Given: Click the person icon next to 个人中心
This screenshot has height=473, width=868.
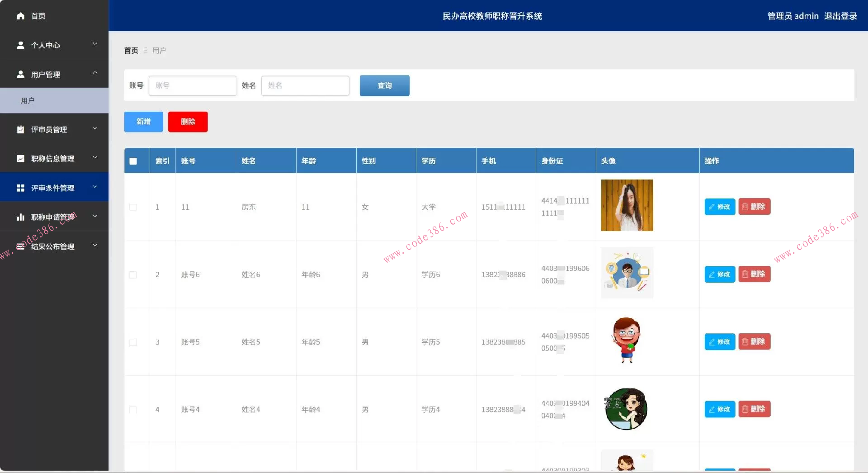Looking at the screenshot, I should (21, 45).
